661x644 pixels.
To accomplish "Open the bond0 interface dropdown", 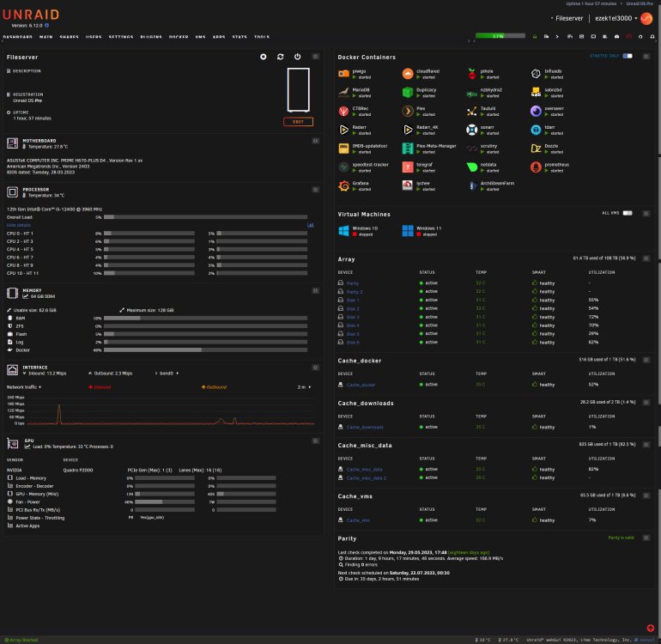I will pos(168,374).
